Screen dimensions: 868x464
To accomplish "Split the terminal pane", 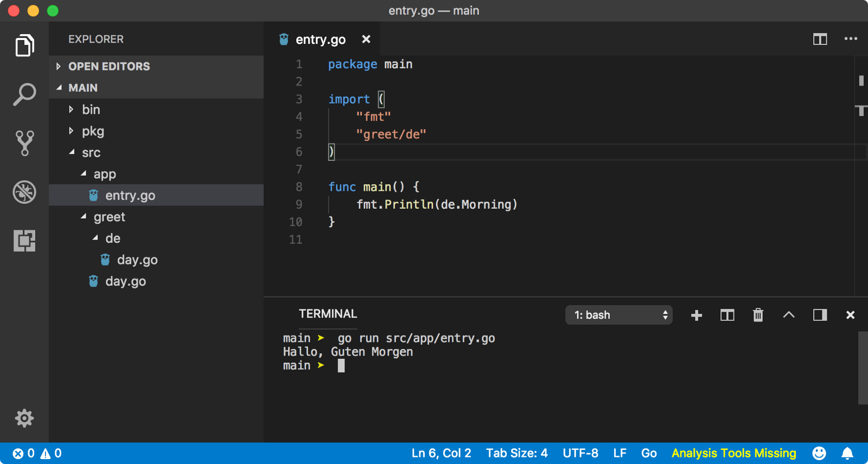I will click(x=727, y=315).
